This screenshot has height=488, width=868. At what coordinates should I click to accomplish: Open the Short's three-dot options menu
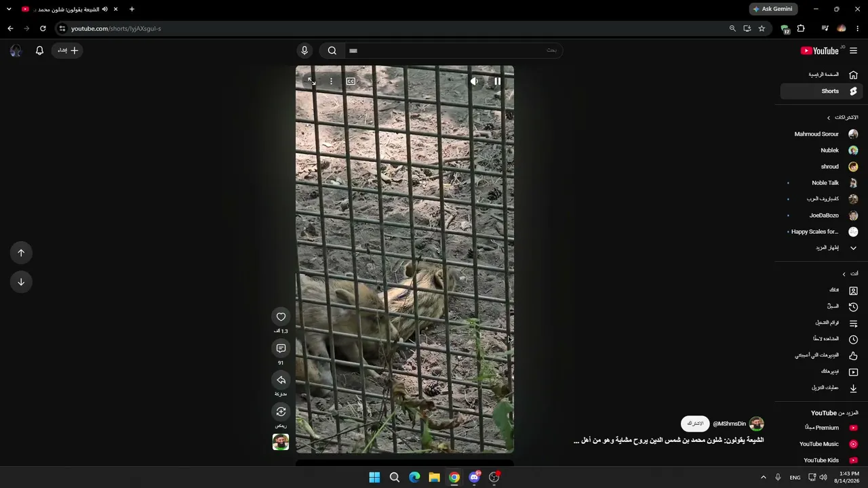[331, 81]
